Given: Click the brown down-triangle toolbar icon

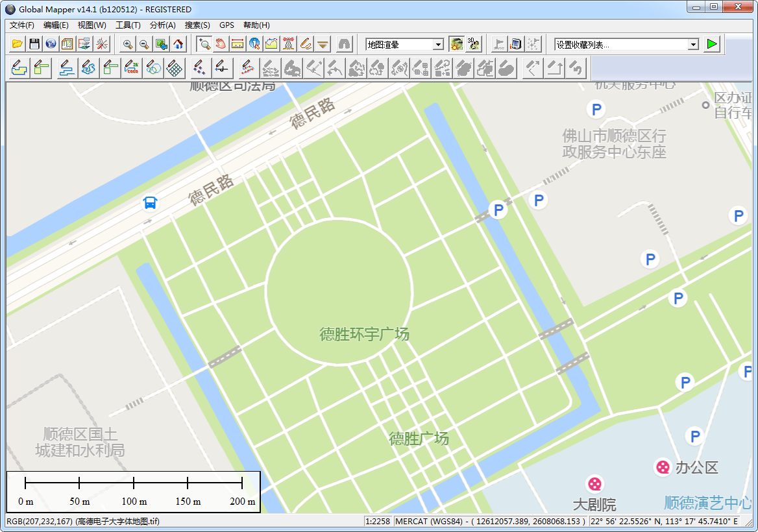Looking at the screenshot, I should tap(323, 45).
